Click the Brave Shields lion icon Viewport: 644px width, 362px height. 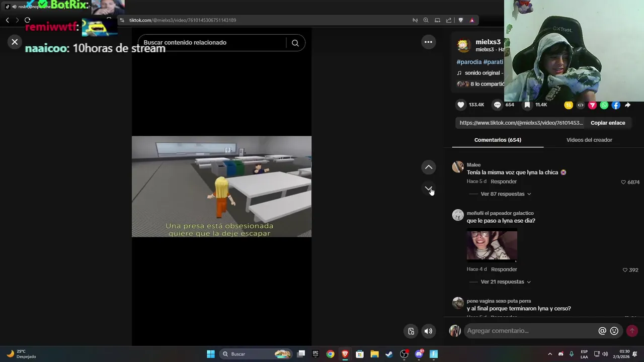(460, 20)
